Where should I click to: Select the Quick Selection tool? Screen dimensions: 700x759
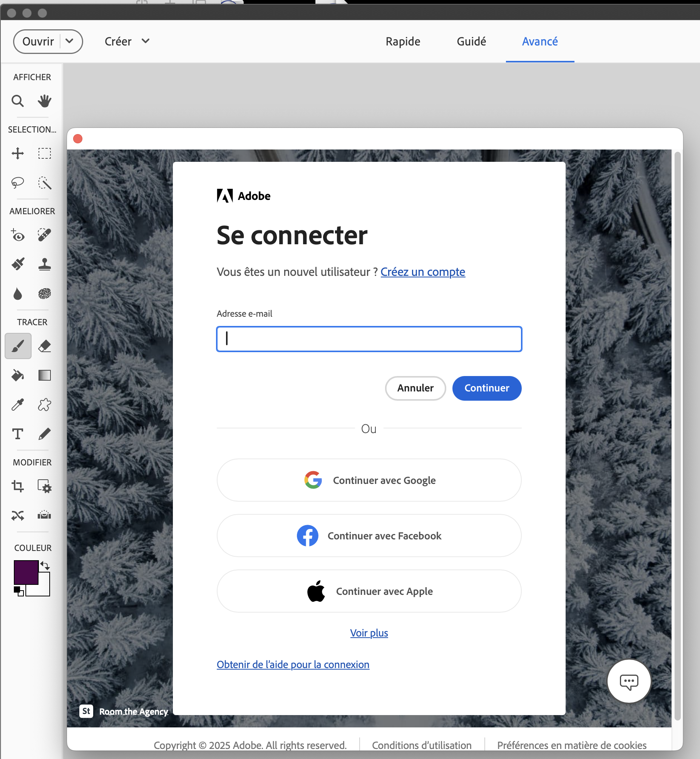[45, 183]
